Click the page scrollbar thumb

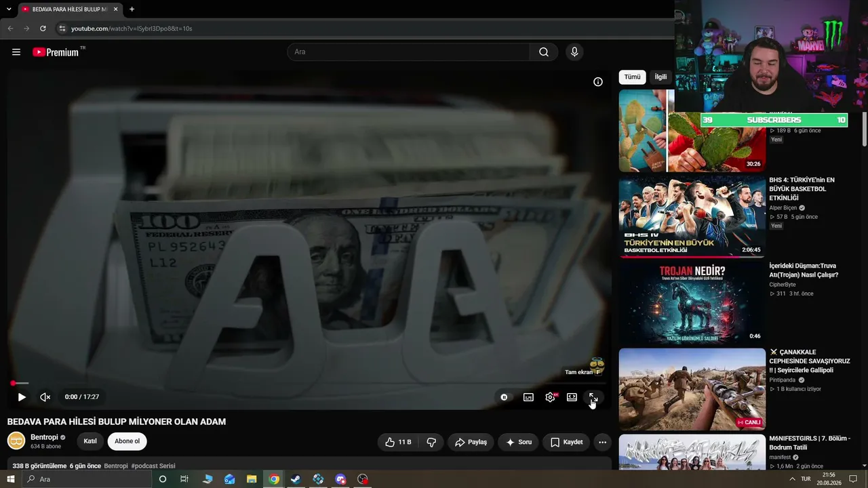coord(864,129)
